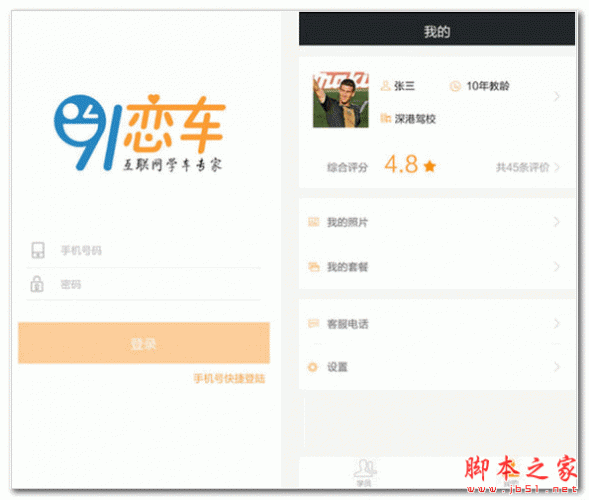This screenshot has width=589, height=500.
Task: Focus the 密码 password input
Action: point(143,284)
